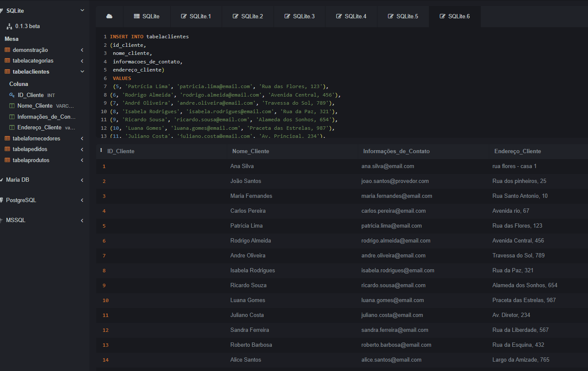This screenshot has height=371, width=588.
Task: Place cursor on the VALUES line in editor
Action: (x=122, y=78)
